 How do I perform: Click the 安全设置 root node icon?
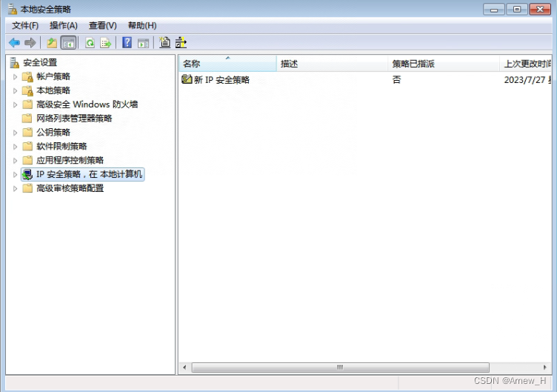click(15, 62)
